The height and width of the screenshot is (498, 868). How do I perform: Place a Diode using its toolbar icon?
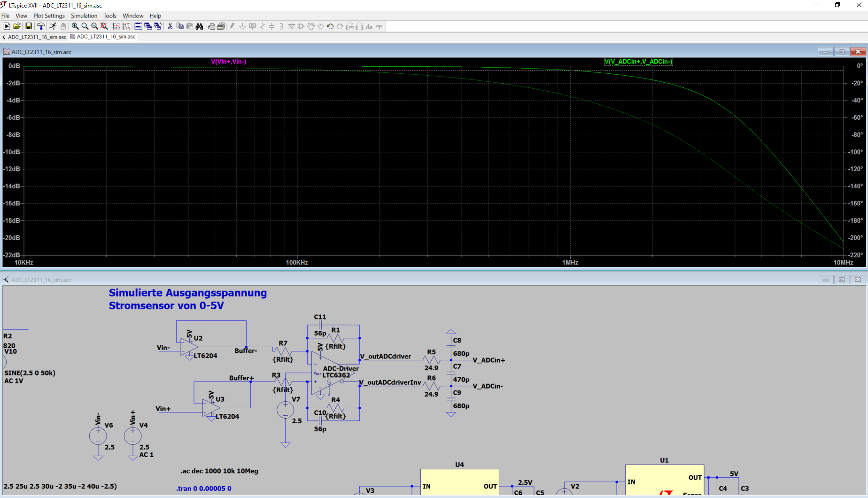[x=291, y=26]
